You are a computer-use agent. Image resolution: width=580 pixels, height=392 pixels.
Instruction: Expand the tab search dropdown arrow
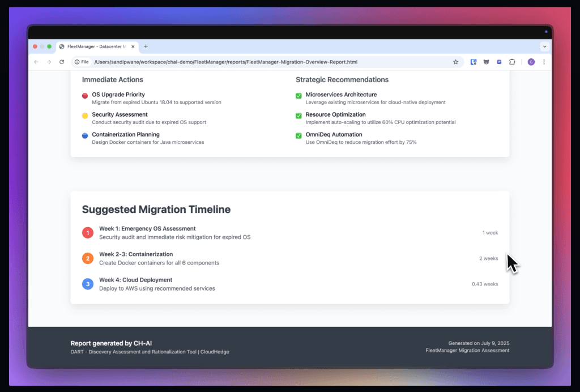point(544,46)
